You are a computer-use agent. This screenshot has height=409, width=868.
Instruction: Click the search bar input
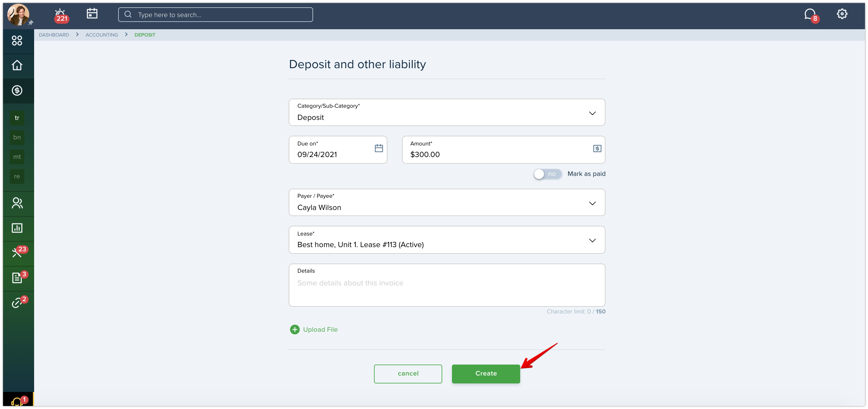point(215,15)
